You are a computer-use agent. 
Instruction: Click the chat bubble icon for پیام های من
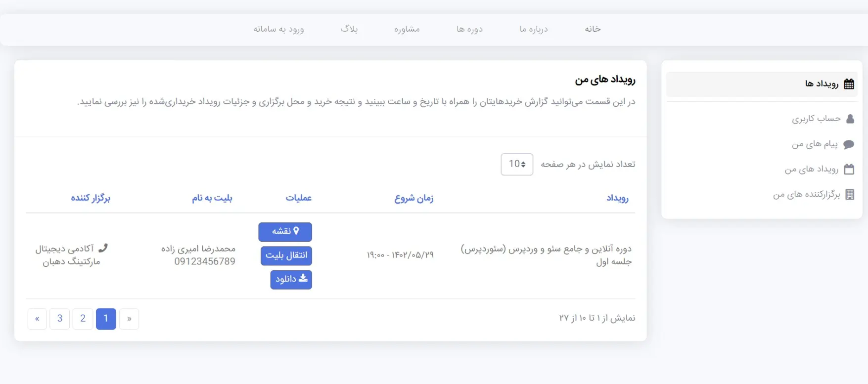849,144
